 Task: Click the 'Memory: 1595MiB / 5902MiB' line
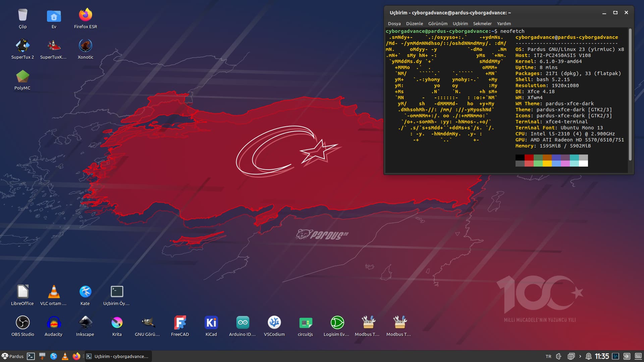point(553,146)
